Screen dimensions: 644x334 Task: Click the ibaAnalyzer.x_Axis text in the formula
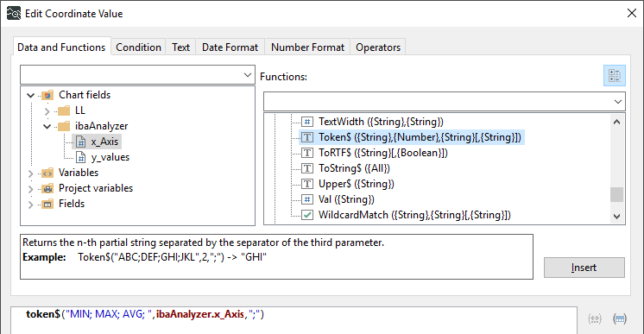point(200,314)
